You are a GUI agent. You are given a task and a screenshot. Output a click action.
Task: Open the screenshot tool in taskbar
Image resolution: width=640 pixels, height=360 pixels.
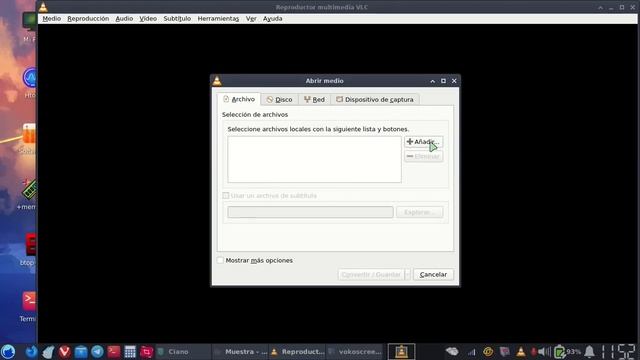pyautogui.click(x=147, y=351)
